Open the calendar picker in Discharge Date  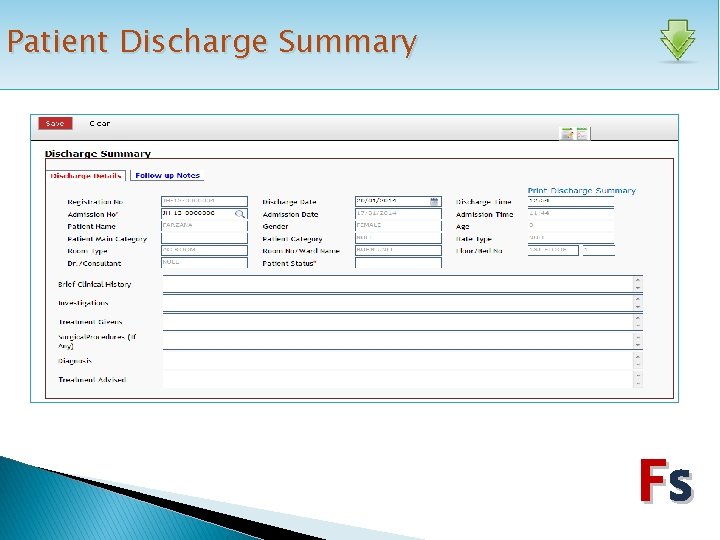coord(434,201)
